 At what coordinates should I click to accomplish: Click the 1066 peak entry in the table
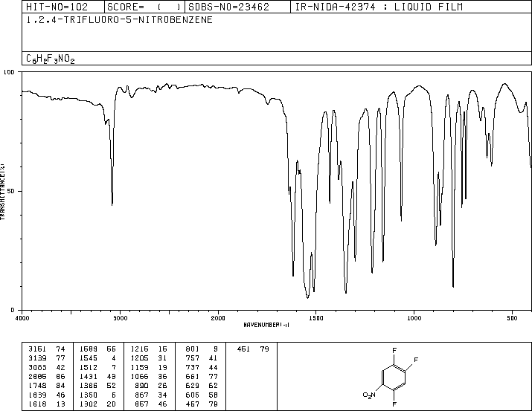[149, 376]
